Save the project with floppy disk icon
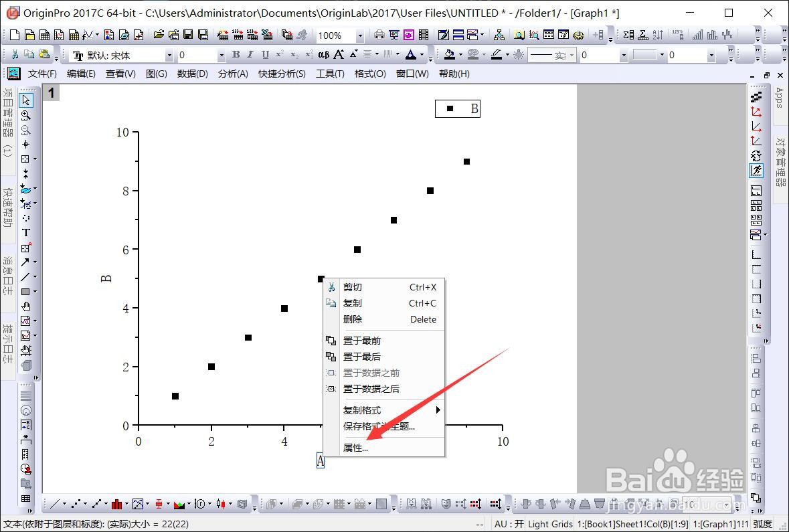 [188, 35]
